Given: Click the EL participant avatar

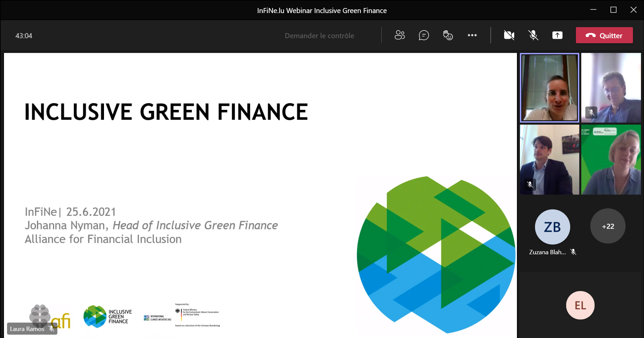Looking at the screenshot, I should click(x=580, y=305).
